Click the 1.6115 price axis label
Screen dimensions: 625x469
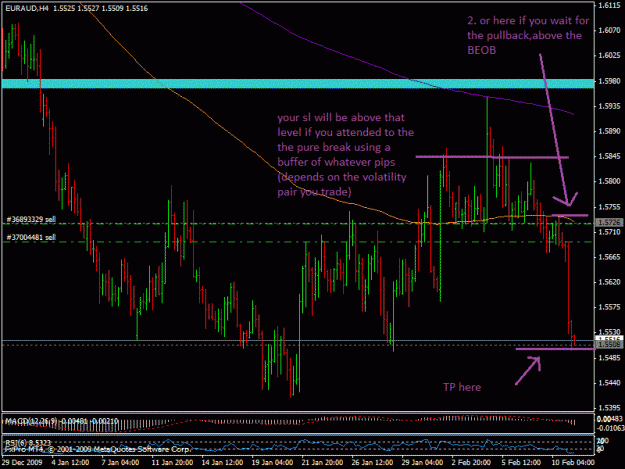(x=609, y=5)
